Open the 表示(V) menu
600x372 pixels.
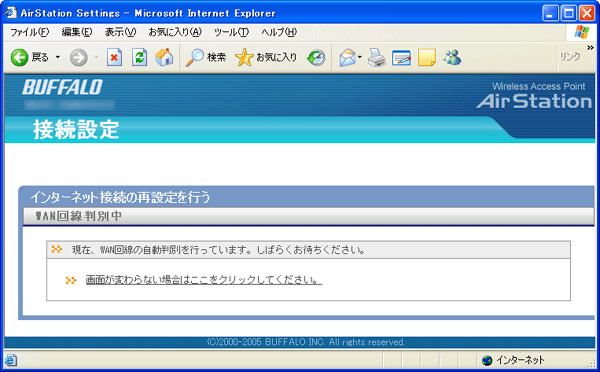tap(121, 32)
